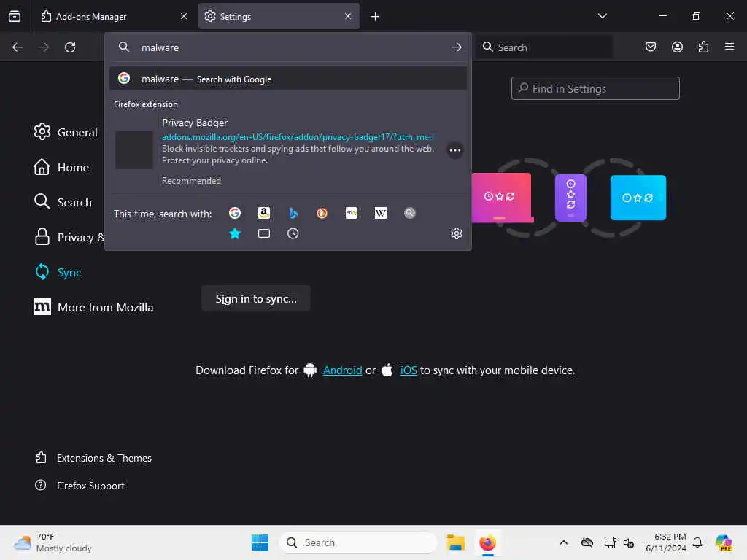The width and height of the screenshot is (747, 560).
Task: Open Search settings category
Action: [x=63, y=202]
